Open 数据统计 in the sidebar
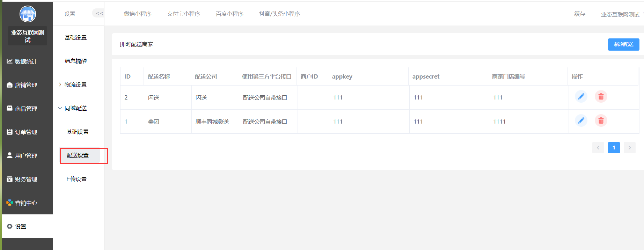Image resolution: width=644 pixels, height=250 pixels. click(x=28, y=61)
